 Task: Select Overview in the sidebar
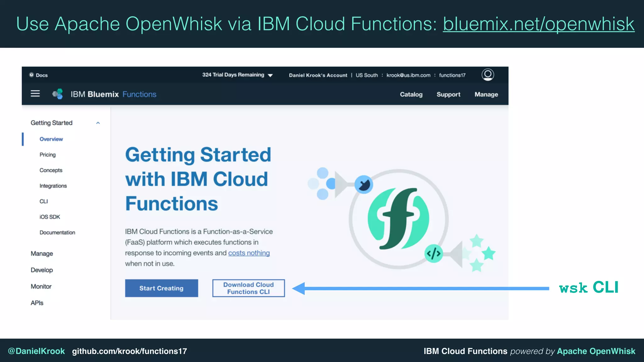[x=51, y=139]
